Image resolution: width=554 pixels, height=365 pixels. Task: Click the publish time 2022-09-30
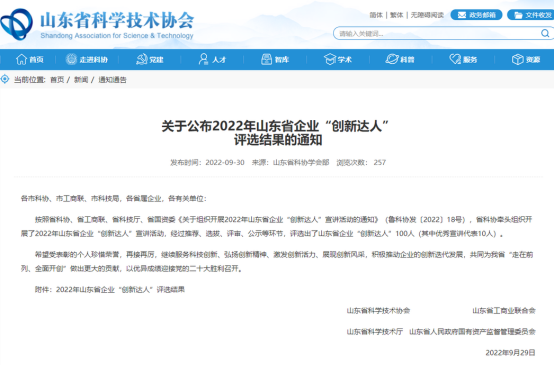pos(225,163)
